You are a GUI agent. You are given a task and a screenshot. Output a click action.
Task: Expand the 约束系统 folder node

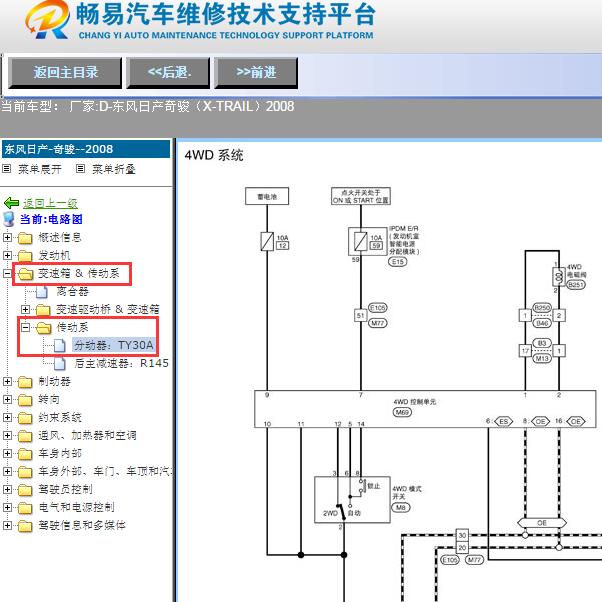pos(7,417)
